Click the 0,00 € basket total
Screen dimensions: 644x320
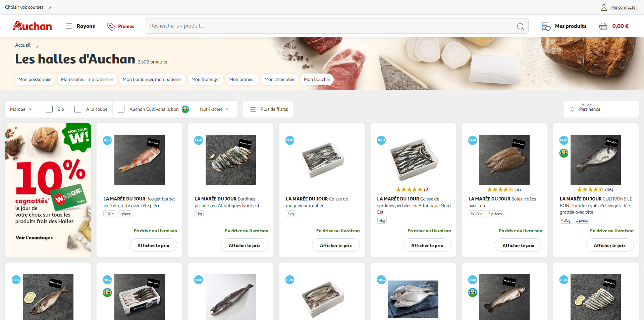[620, 26]
